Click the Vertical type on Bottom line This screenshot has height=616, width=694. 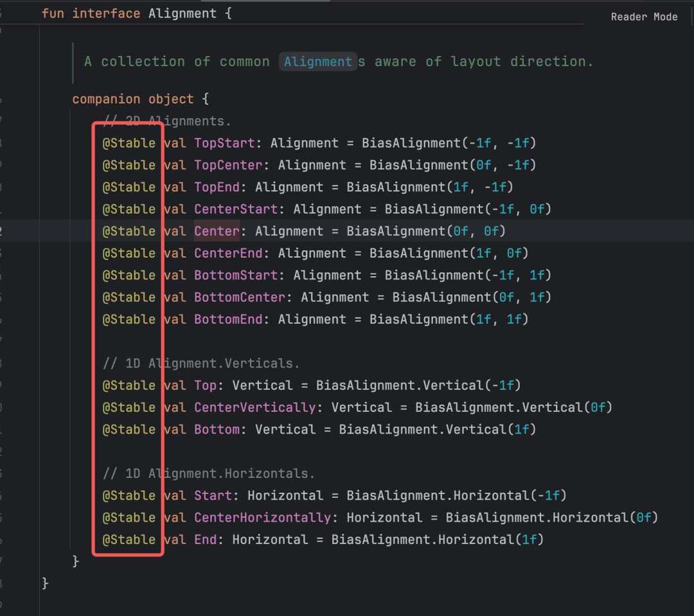point(285,430)
